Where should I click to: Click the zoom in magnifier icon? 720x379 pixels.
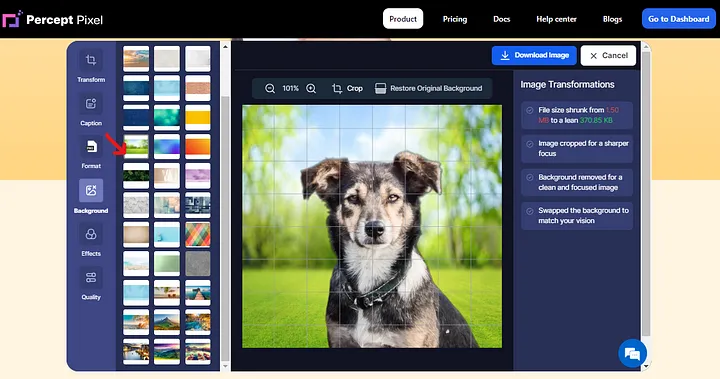tap(311, 88)
